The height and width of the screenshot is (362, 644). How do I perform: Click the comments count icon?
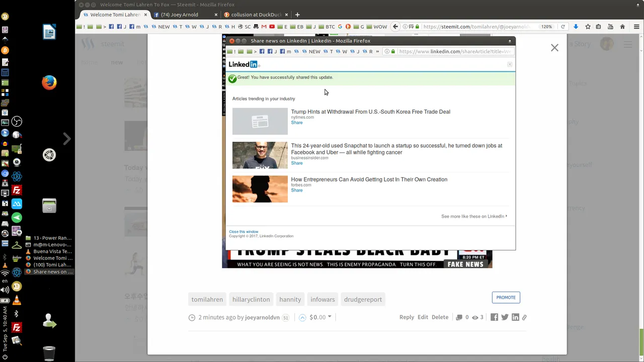459,317
